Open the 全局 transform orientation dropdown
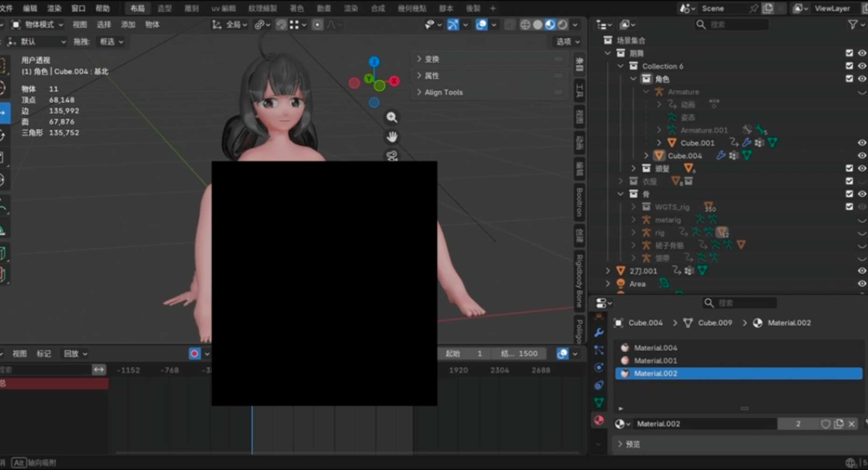 tap(230, 25)
